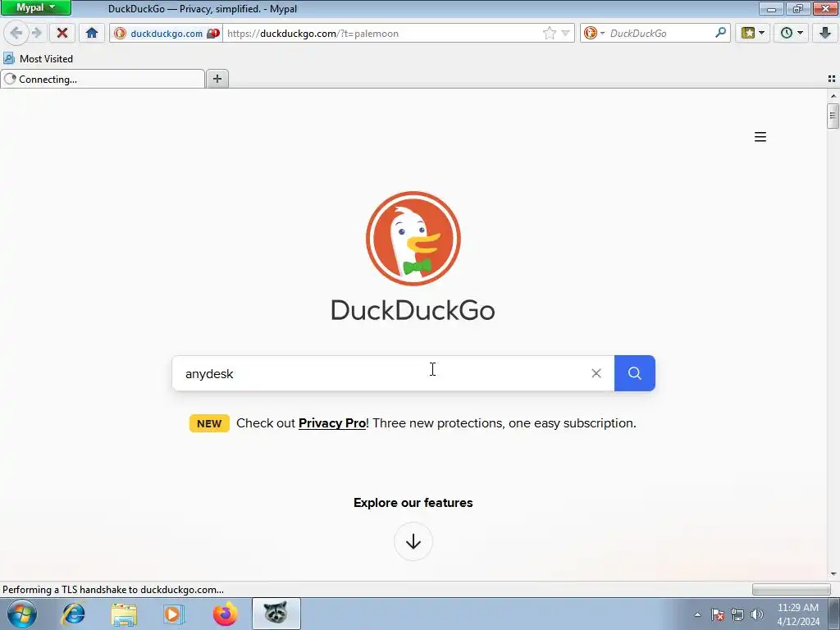The width and height of the screenshot is (840, 630).
Task: Select the Connecting... tab
Action: click(x=103, y=80)
